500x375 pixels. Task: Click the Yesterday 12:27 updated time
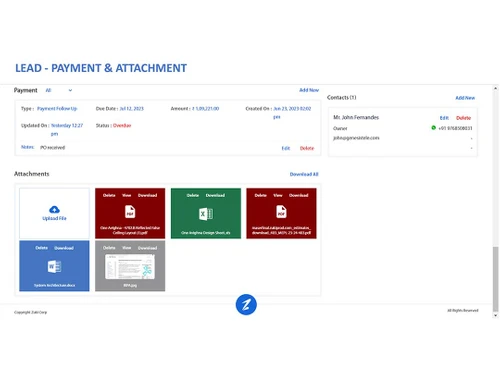pyautogui.click(x=67, y=129)
